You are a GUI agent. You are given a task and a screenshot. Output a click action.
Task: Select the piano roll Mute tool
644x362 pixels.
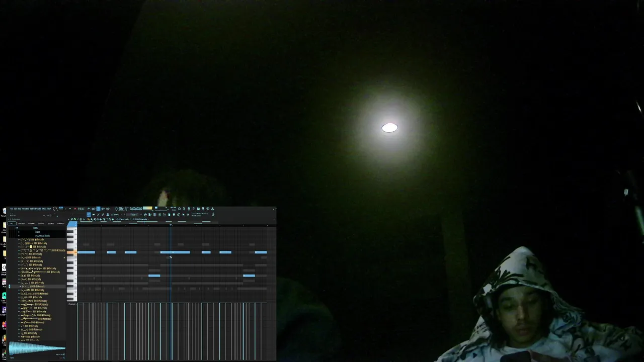98,219
